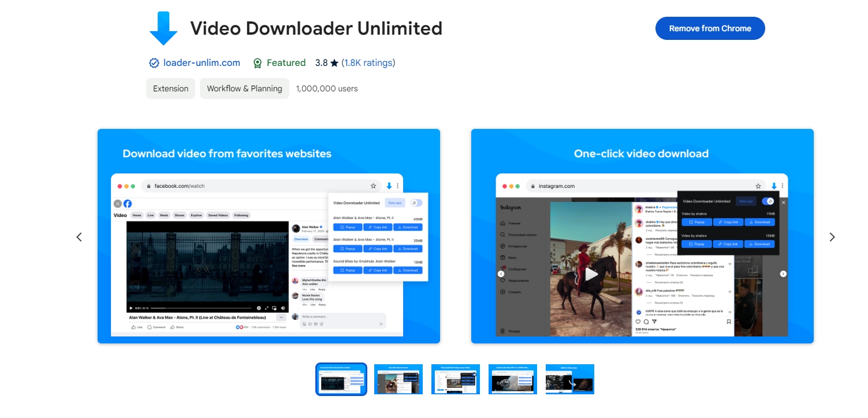Click the '3.8' rating value

[x=322, y=63]
